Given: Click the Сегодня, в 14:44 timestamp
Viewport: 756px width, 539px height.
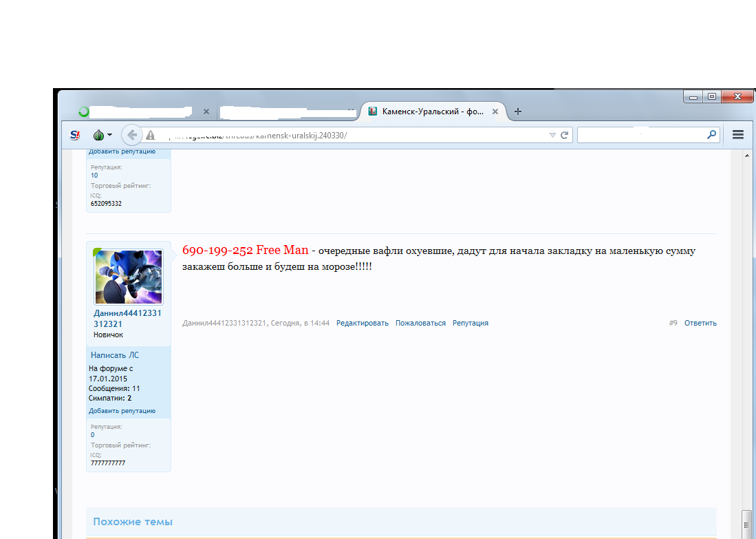Looking at the screenshot, I should 300,323.
